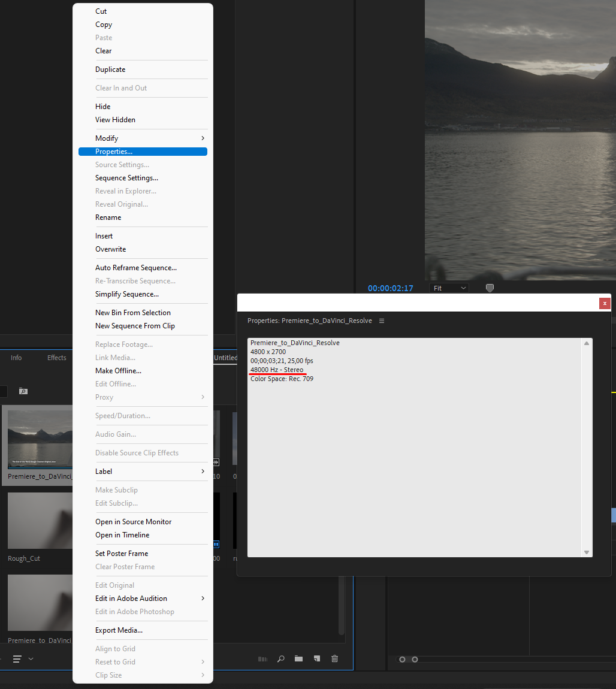The height and width of the screenshot is (689, 616).
Task: Click the right timeline zoom scroll handle
Action: coord(415,659)
